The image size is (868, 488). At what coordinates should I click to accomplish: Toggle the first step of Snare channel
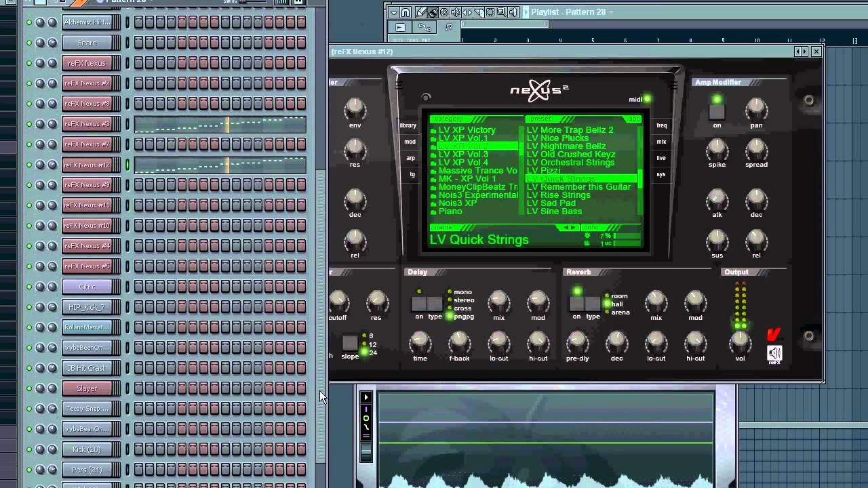[139, 43]
